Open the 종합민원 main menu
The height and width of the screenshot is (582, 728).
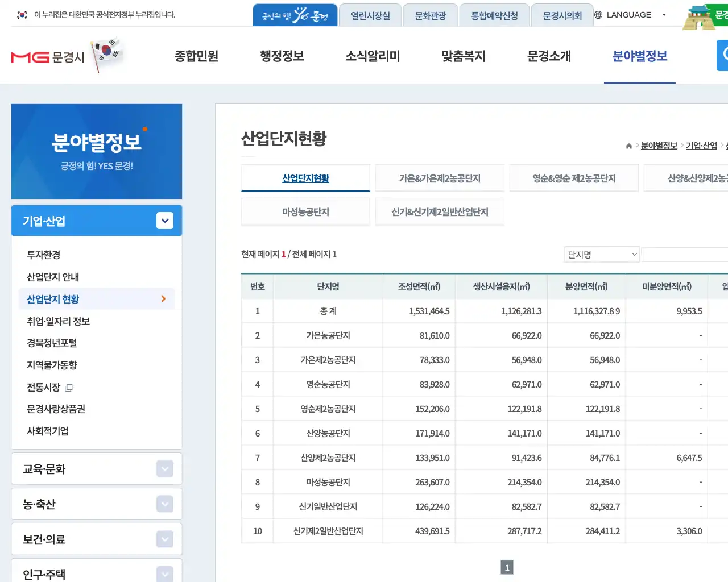tap(196, 56)
